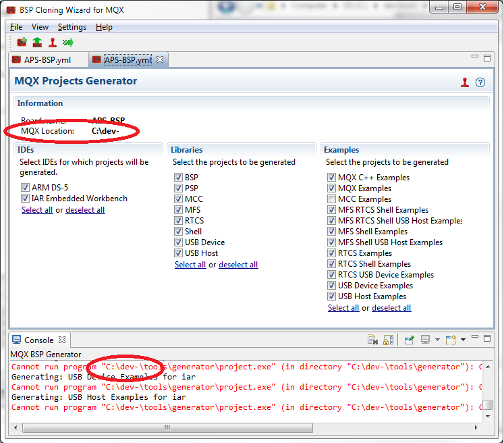
Task: Click the red stamp toolbar icon
Action: [x=53, y=42]
